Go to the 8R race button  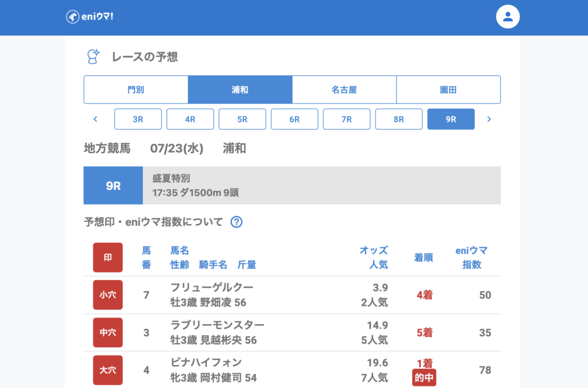(399, 119)
